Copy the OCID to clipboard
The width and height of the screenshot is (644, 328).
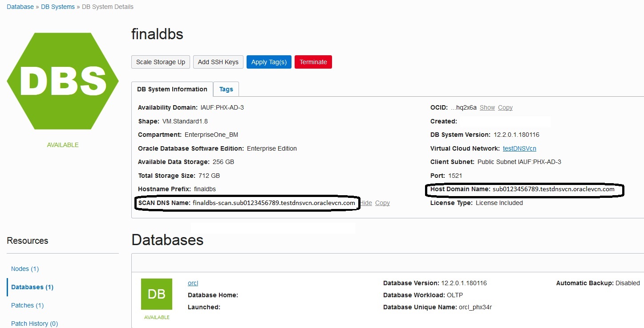point(505,107)
